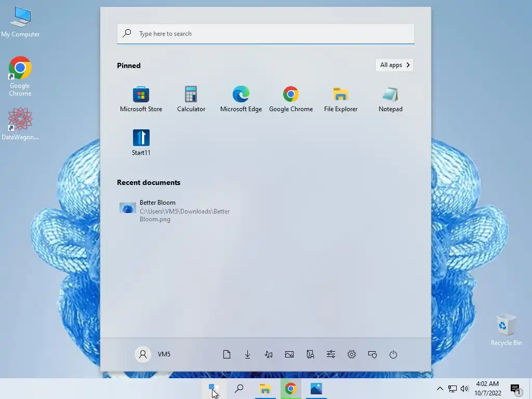Select the Recycle Bin on the desktop
The image size is (532, 399).
[x=506, y=330]
